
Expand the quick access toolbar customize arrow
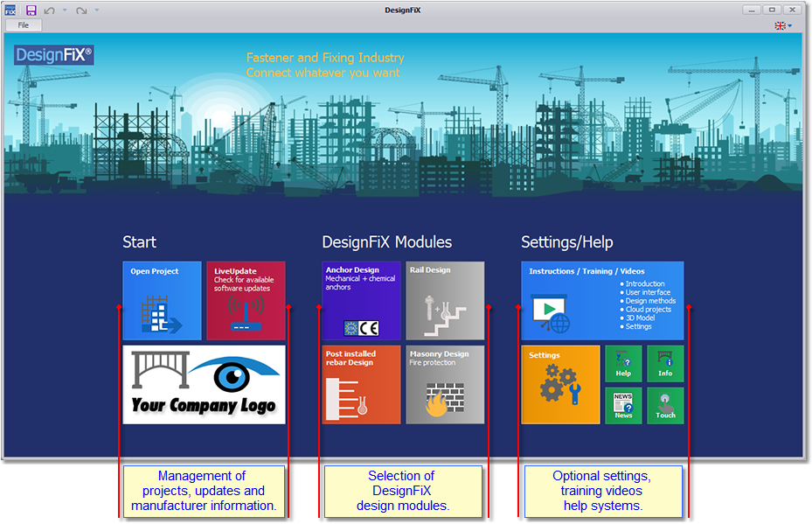pos(97,10)
